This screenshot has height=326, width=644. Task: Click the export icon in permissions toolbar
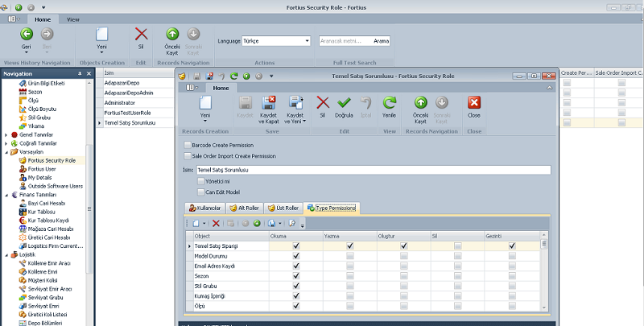pyautogui.click(x=271, y=223)
